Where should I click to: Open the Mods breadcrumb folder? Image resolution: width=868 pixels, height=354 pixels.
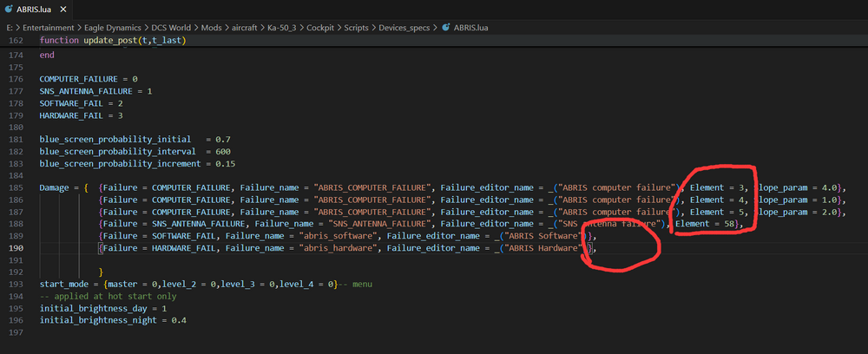211,28
